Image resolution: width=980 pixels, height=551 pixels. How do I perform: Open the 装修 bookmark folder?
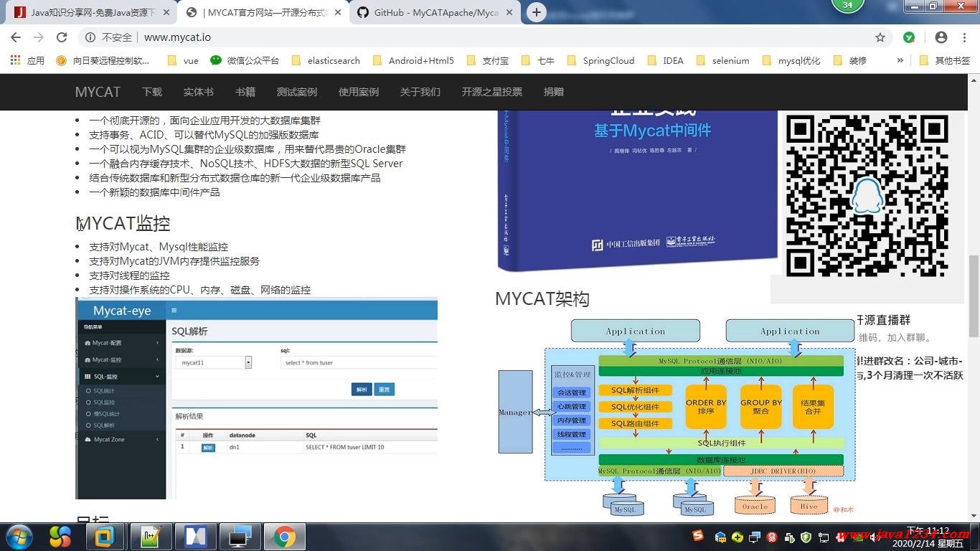(849, 60)
